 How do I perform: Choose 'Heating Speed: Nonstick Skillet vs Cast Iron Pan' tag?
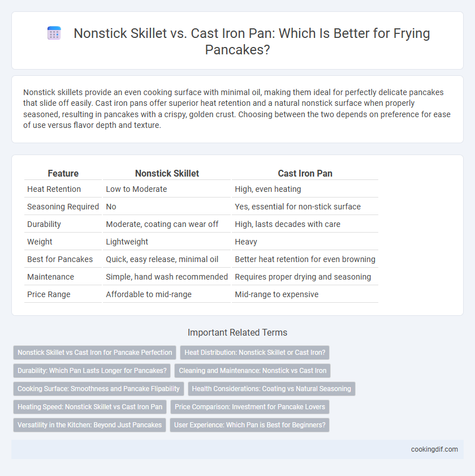(90, 407)
